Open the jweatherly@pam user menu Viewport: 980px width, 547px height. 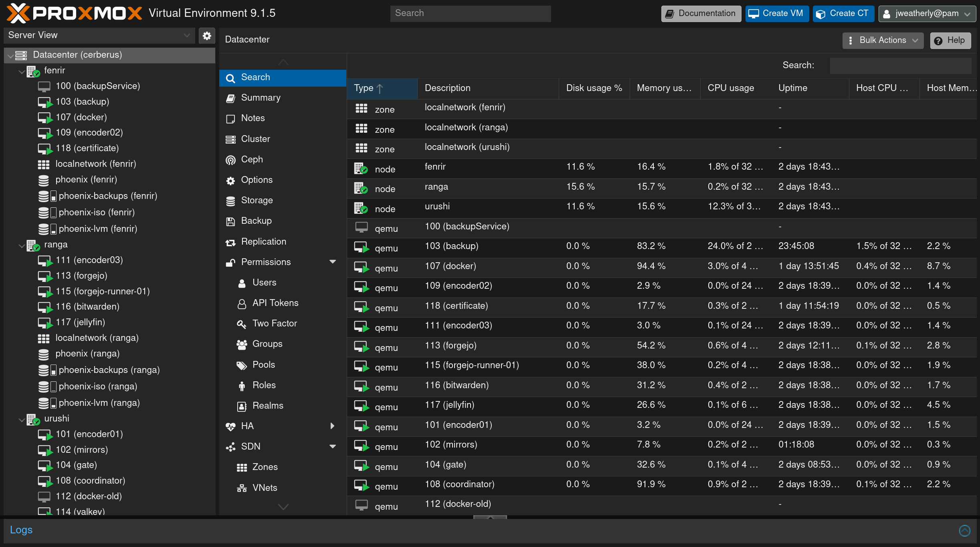pyautogui.click(x=927, y=14)
